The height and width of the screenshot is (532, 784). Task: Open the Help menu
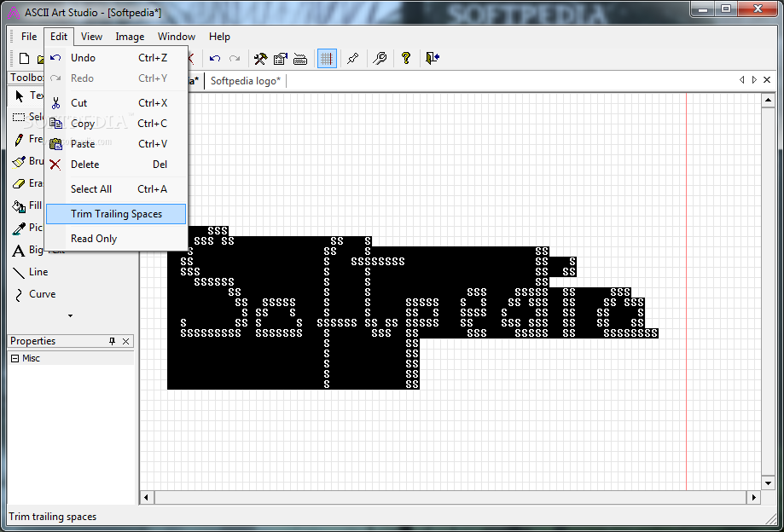(x=219, y=37)
